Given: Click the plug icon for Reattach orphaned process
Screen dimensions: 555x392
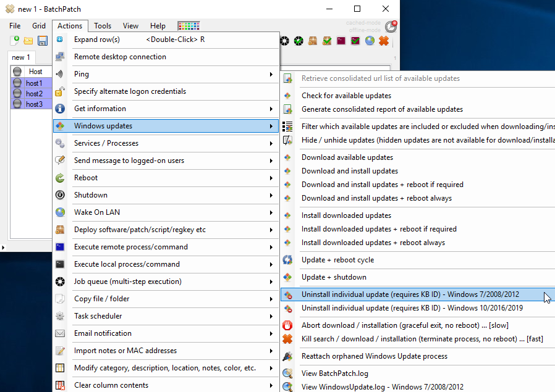Looking at the screenshot, I should tap(287, 356).
